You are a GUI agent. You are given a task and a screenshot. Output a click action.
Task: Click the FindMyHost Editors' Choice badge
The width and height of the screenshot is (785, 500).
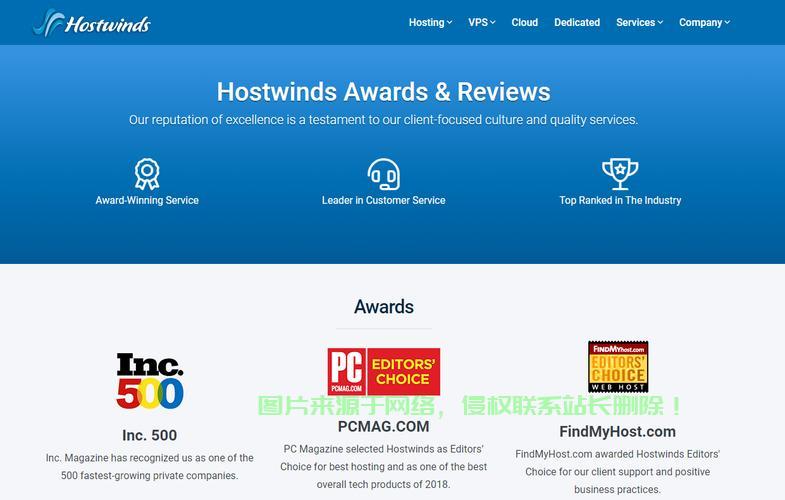click(x=618, y=367)
